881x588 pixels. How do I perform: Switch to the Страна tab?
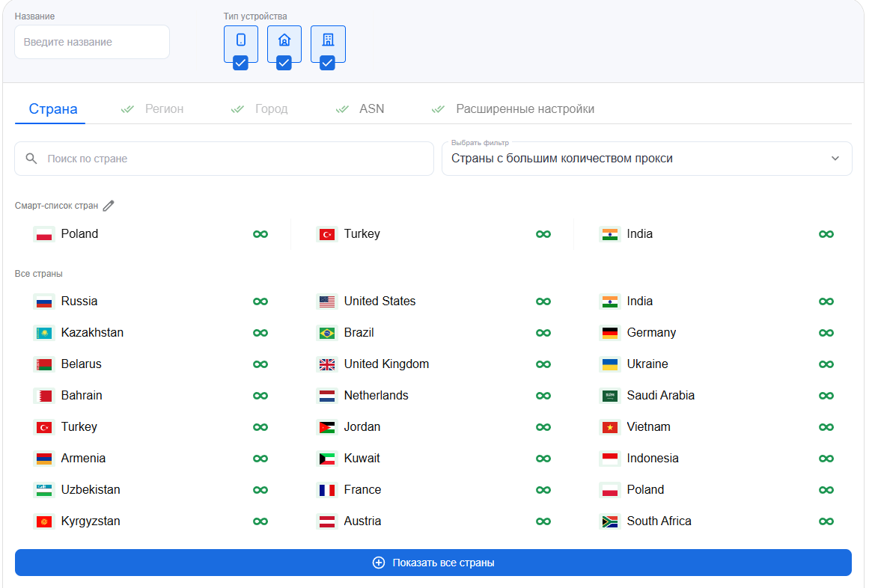(53, 109)
